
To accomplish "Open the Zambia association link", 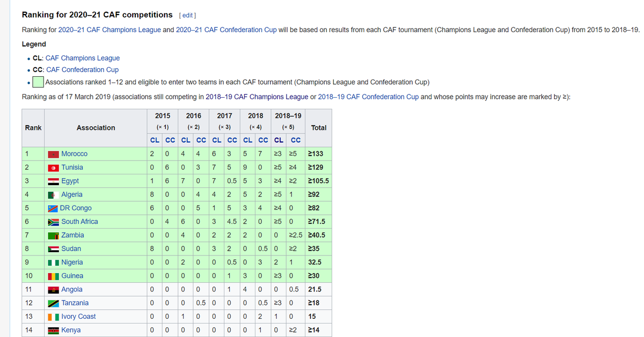I will (x=73, y=235).
